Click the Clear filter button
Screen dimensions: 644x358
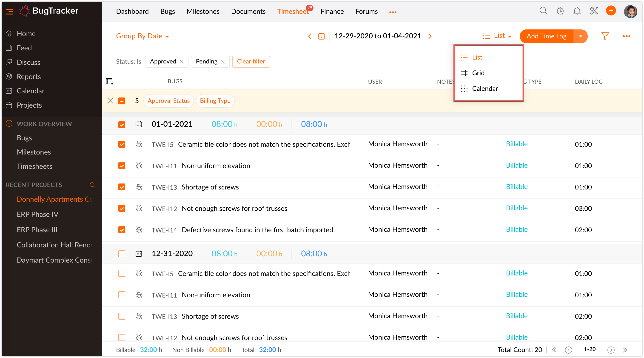[251, 62]
